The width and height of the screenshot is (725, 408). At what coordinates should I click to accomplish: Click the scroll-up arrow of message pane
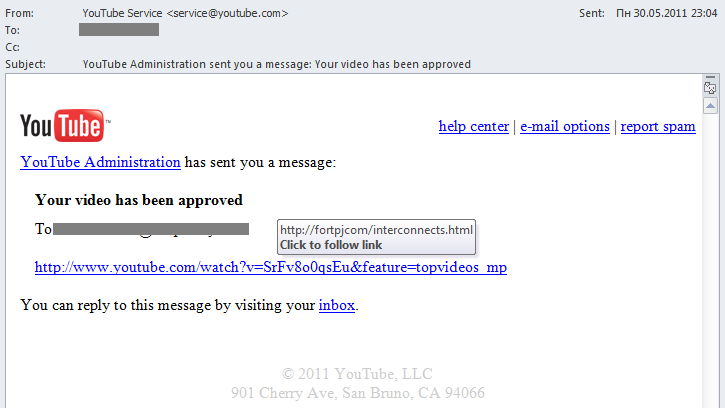pos(710,106)
